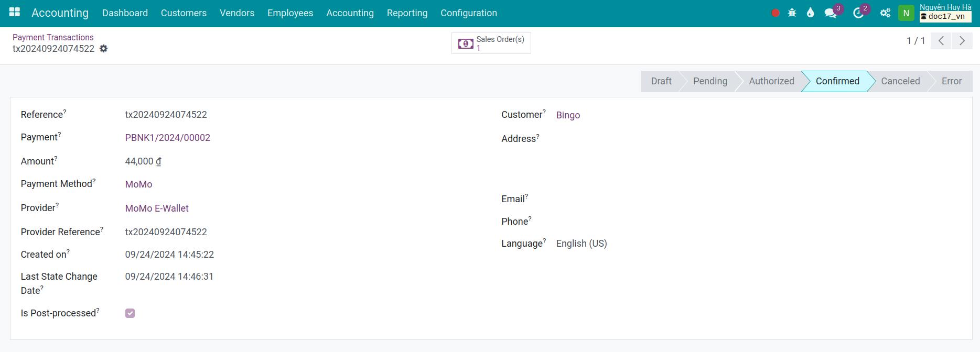The image size is (980, 352).
Task: Click the transaction title tx20240924074522 in breadcrumb
Action: (53, 49)
